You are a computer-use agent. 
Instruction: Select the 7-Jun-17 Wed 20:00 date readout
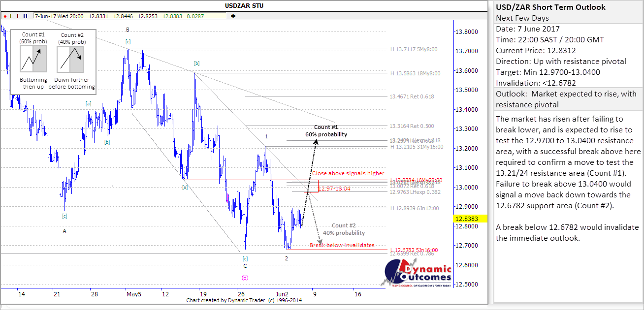[58, 16]
